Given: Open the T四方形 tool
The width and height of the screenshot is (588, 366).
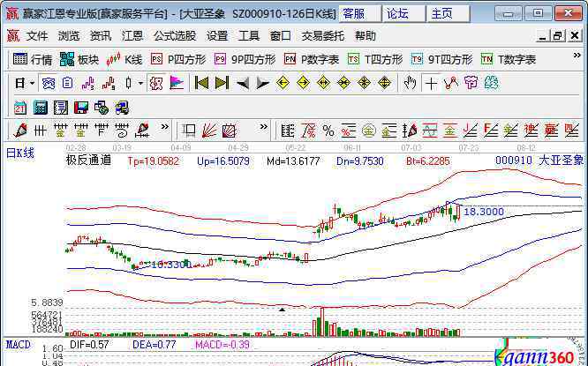Looking at the screenshot, I should [375, 59].
